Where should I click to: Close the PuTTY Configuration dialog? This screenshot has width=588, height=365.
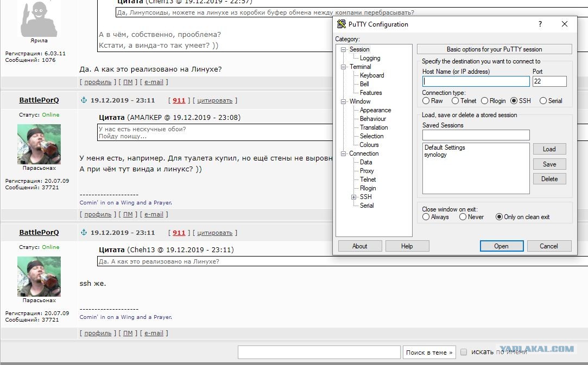564,24
